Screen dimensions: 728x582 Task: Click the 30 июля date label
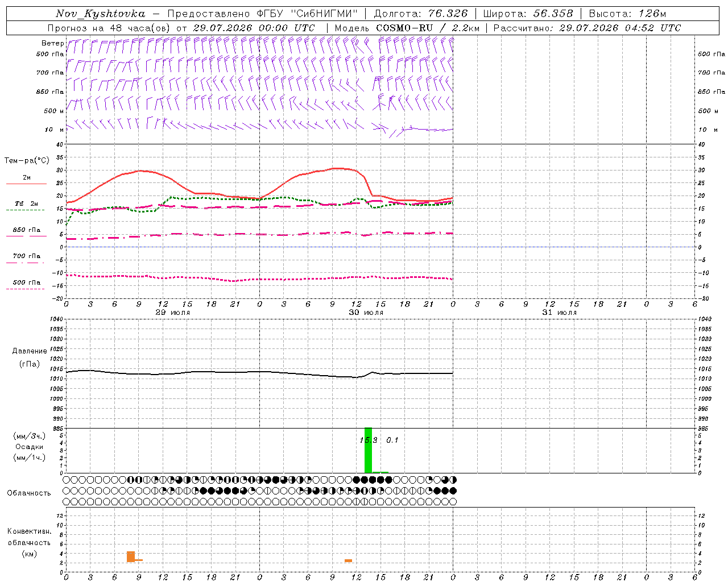click(x=366, y=313)
